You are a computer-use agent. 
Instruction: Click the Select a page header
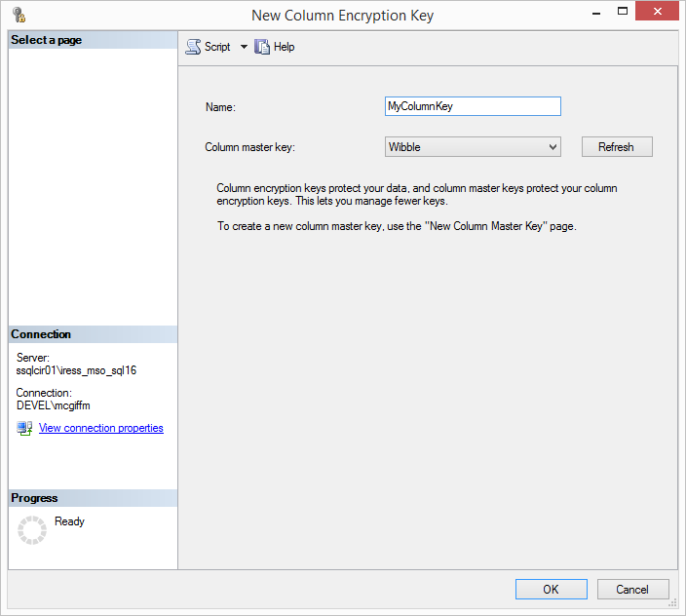pos(47,40)
